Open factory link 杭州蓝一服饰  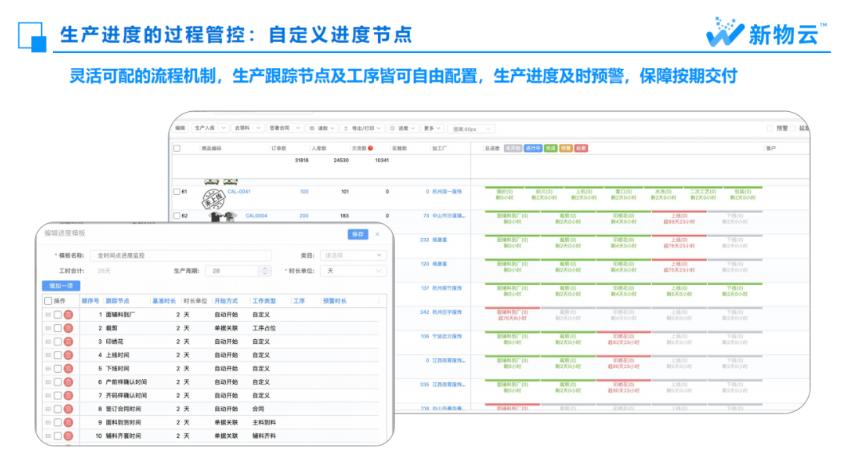[447, 192]
